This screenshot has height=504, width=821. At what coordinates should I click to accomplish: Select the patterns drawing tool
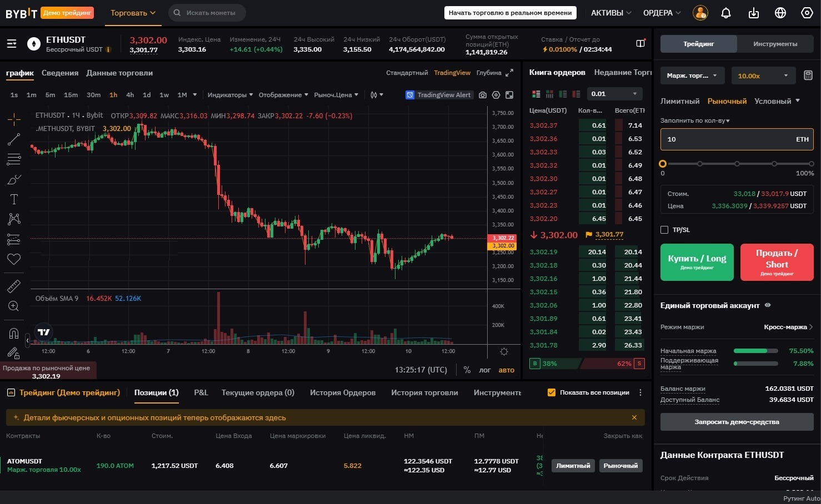point(14,219)
